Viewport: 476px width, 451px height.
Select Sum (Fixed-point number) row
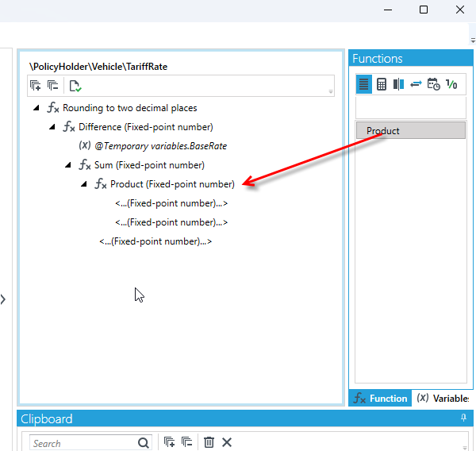[149, 165]
